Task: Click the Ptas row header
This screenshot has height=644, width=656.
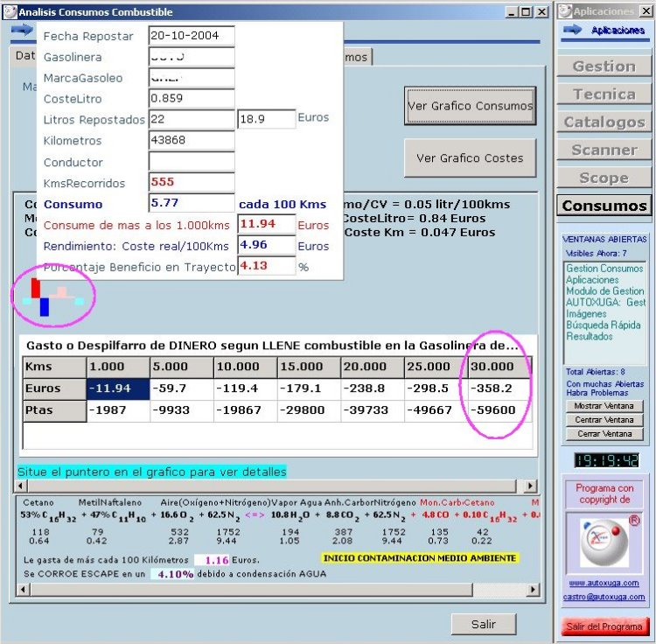Action: point(54,410)
